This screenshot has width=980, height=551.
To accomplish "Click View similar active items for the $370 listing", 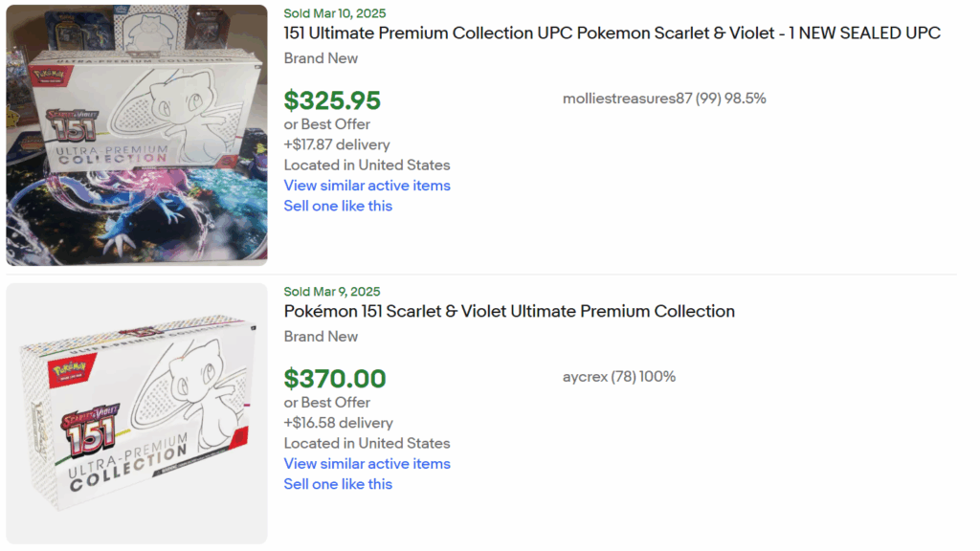I will 367,463.
